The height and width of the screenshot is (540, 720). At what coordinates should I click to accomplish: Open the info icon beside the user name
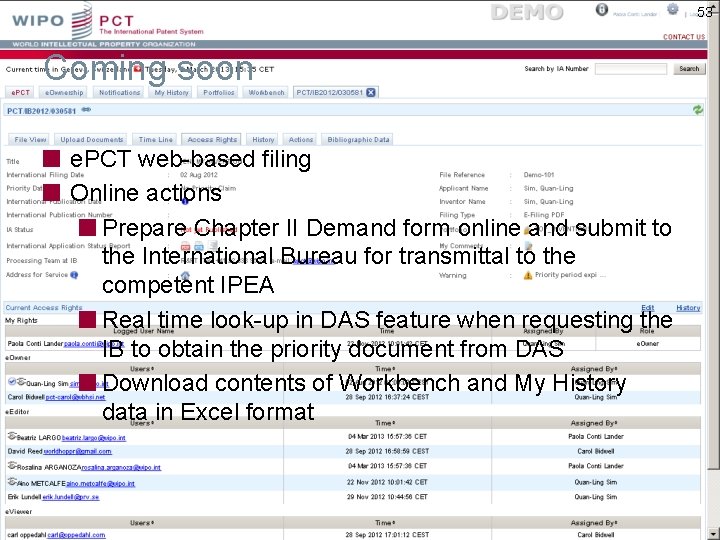(602, 10)
